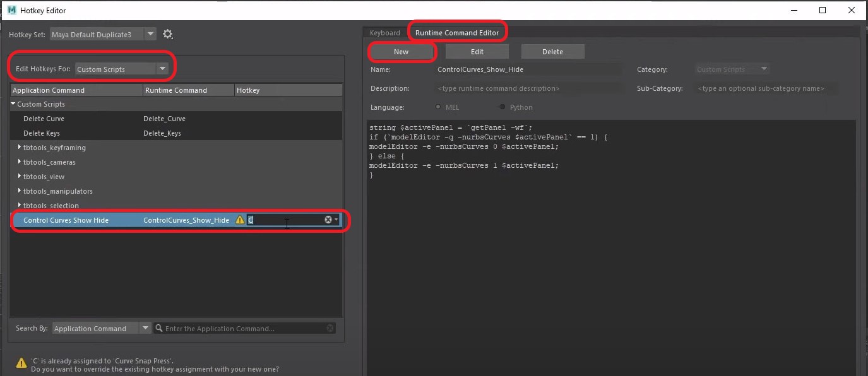This screenshot has height=376, width=868.
Task: Open the Hotkey Set dropdown
Action: 150,34
